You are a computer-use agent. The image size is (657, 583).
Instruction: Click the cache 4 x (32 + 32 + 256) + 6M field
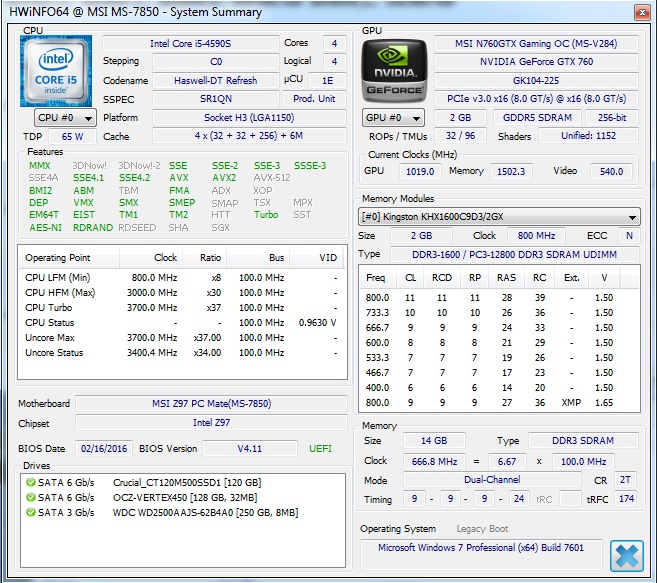point(249,136)
